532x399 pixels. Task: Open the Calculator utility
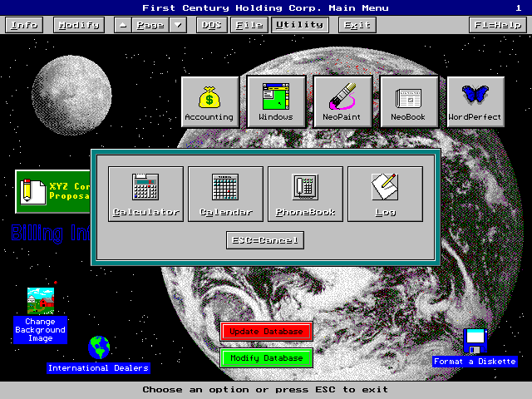coord(145,194)
